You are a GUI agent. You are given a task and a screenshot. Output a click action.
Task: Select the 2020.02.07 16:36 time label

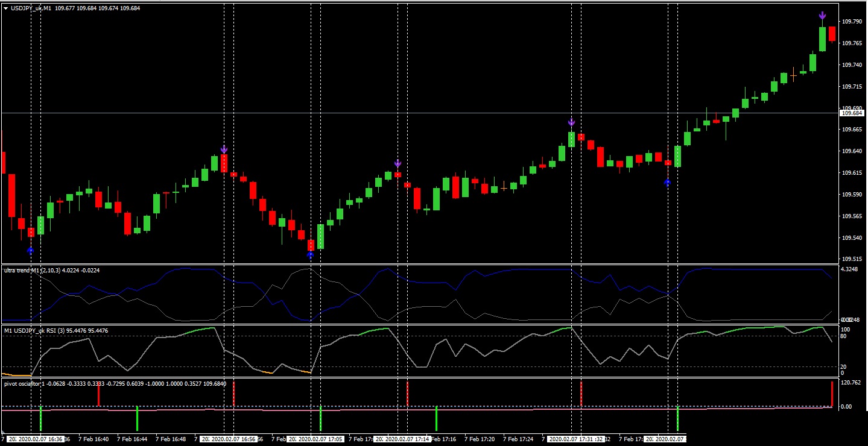40,439
